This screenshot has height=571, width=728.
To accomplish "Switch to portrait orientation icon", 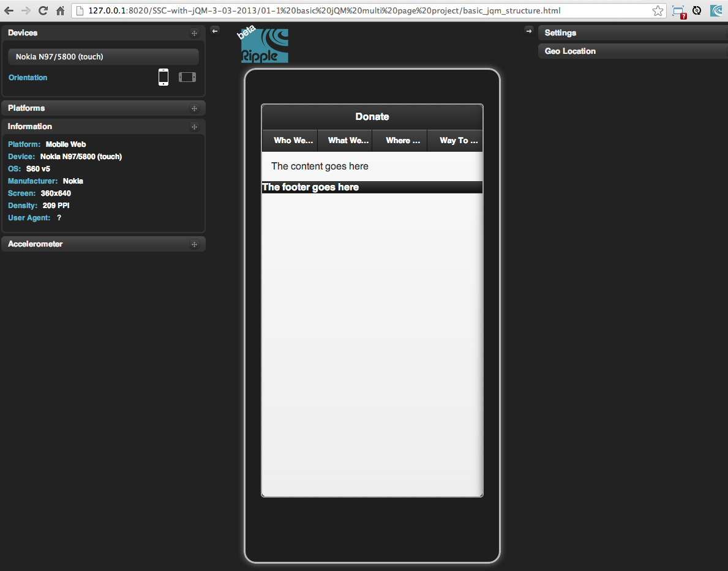I will (x=163, y=77).
